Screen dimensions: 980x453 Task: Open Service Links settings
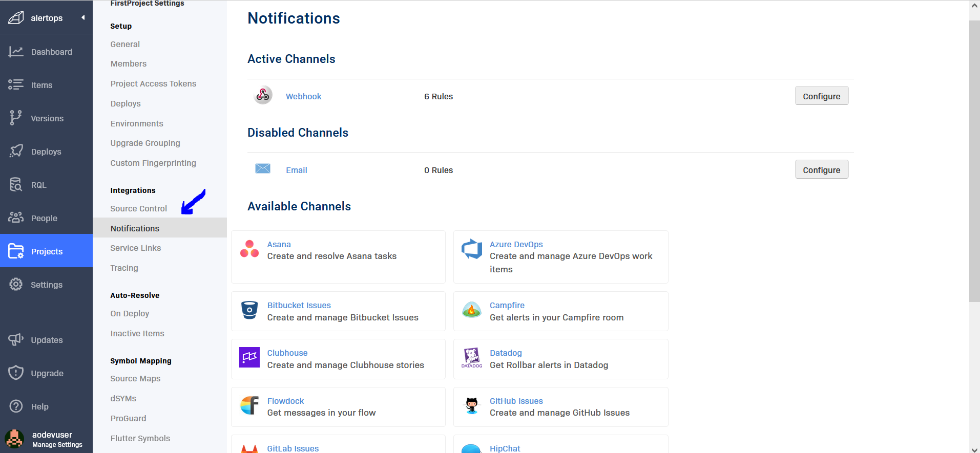(x=135, y=248)
